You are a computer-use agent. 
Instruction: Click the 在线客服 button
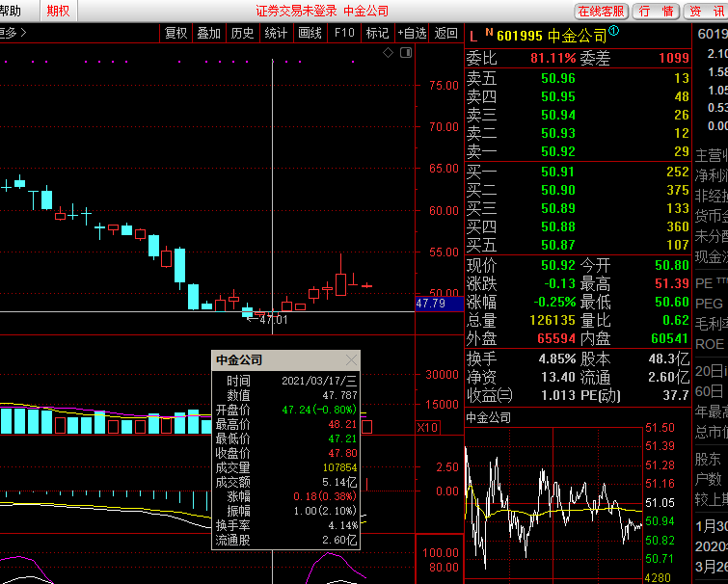click(602, 12)
